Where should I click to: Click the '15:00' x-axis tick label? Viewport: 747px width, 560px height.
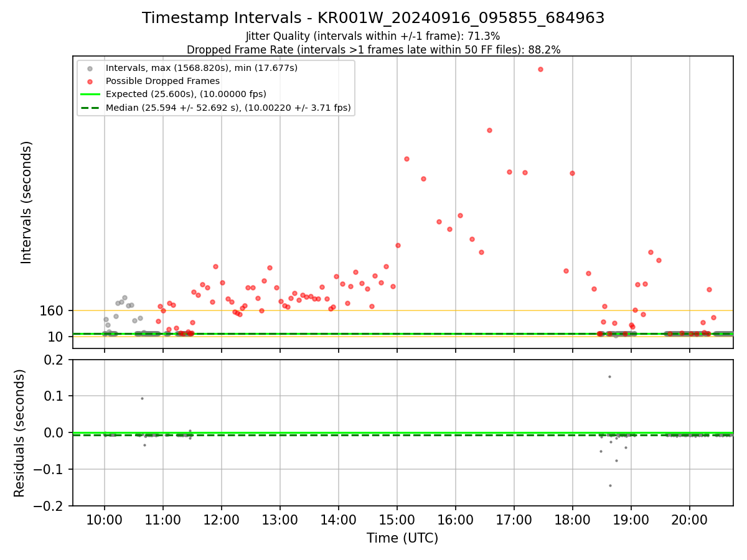tap(397, 520)
